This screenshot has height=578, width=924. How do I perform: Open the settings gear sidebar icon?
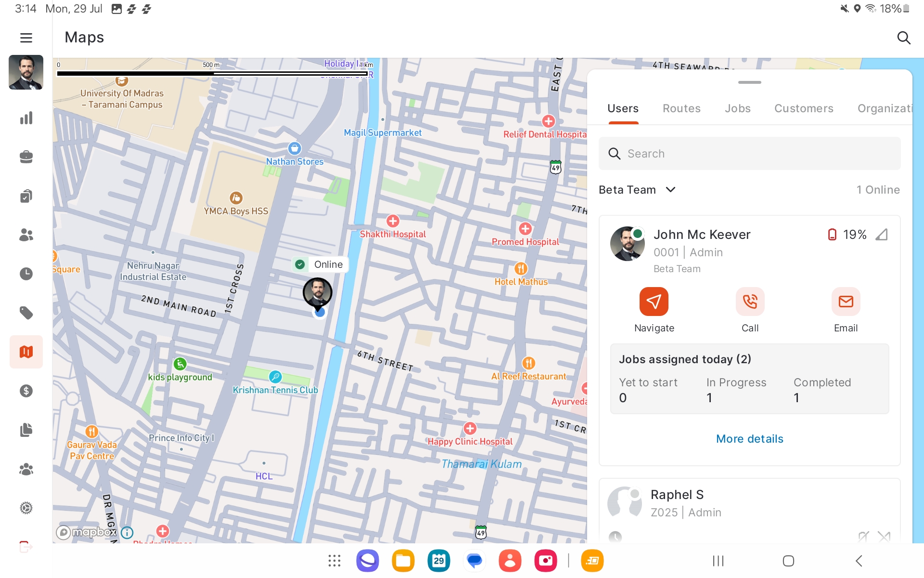26,508
